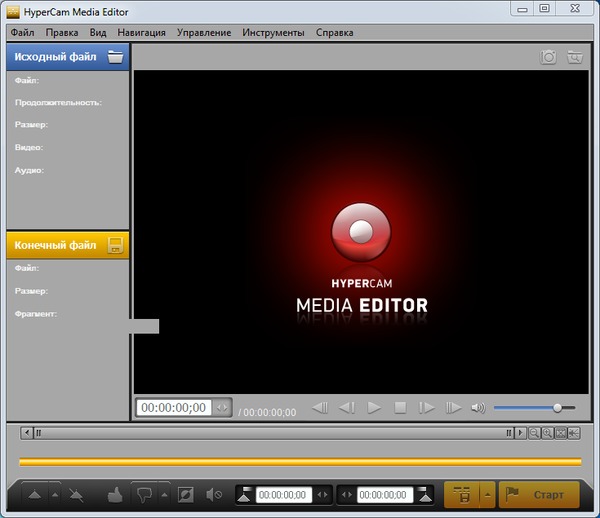Open dropdown arrow next to the trim button
The image size is (600, 518).
coord(487,494)
